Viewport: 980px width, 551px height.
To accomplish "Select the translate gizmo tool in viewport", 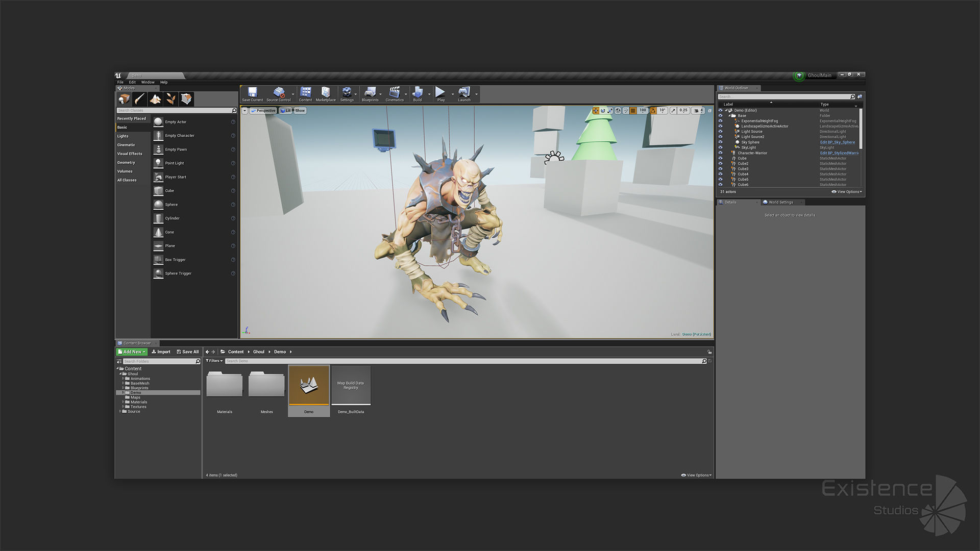I will pos(596,110).
